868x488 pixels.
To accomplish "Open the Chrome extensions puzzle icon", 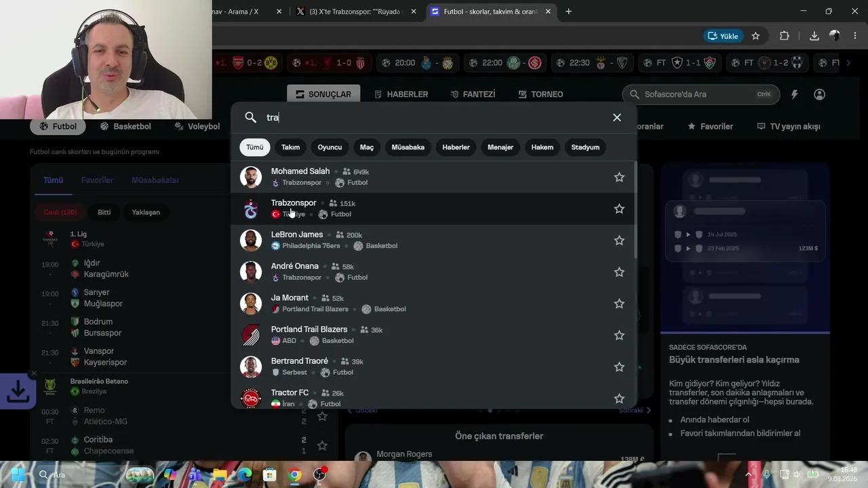I will point(785,36).
